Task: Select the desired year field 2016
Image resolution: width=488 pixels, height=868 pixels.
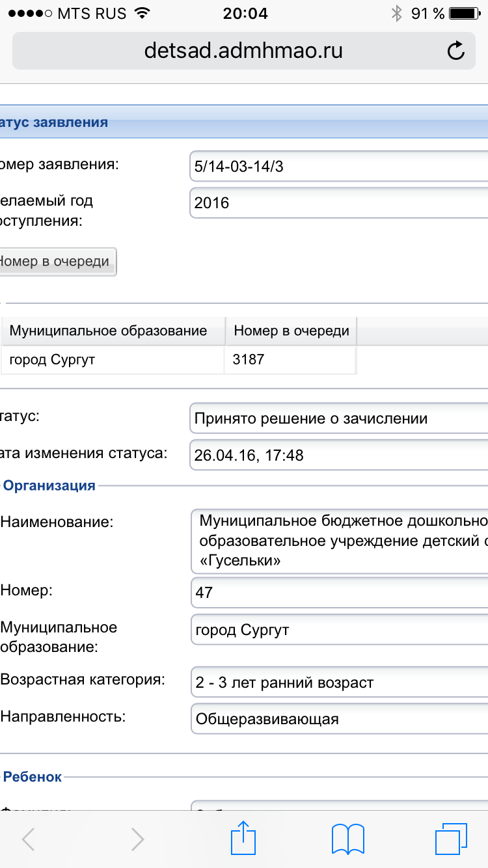Action: point(338,203)
